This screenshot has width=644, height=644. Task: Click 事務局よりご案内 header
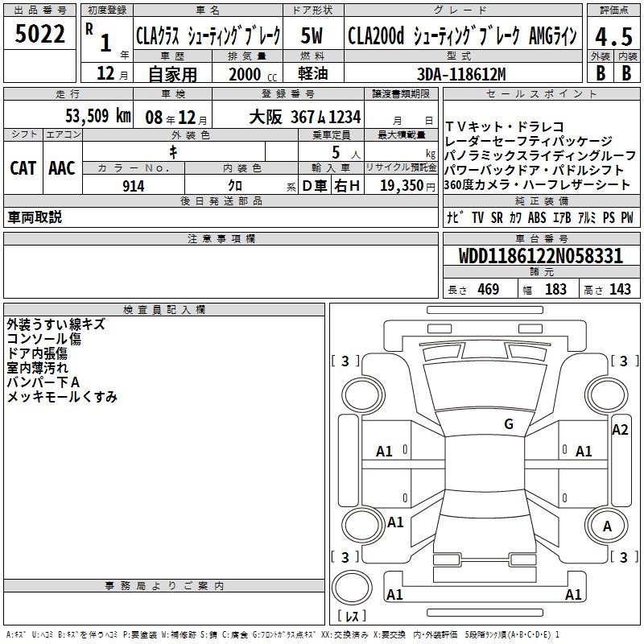pyautogui.click(x=164, y=586)
